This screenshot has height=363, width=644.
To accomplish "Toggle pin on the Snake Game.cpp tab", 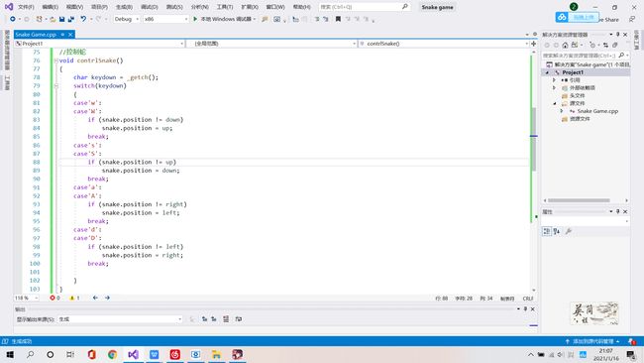I will pos(62,35).
